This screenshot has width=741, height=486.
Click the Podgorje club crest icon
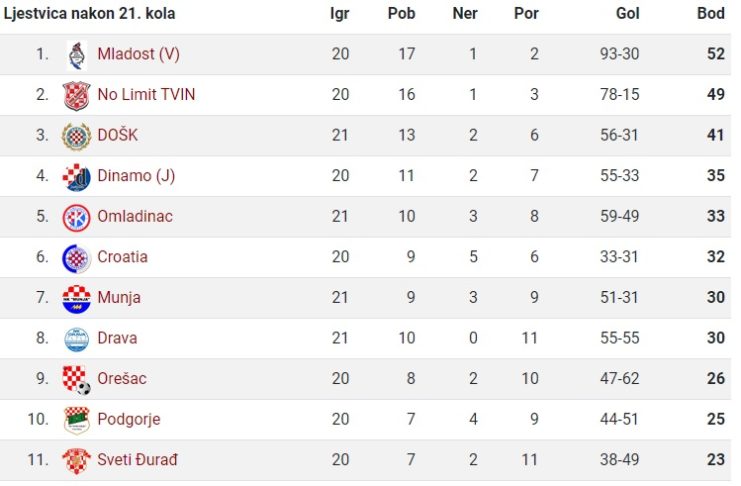point(77,420)
